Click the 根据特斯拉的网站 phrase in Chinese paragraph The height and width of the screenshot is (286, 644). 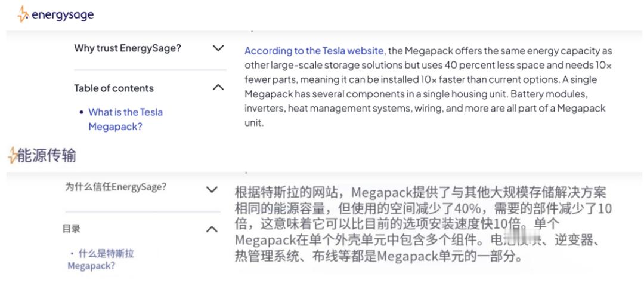click(x=281, y=192)
